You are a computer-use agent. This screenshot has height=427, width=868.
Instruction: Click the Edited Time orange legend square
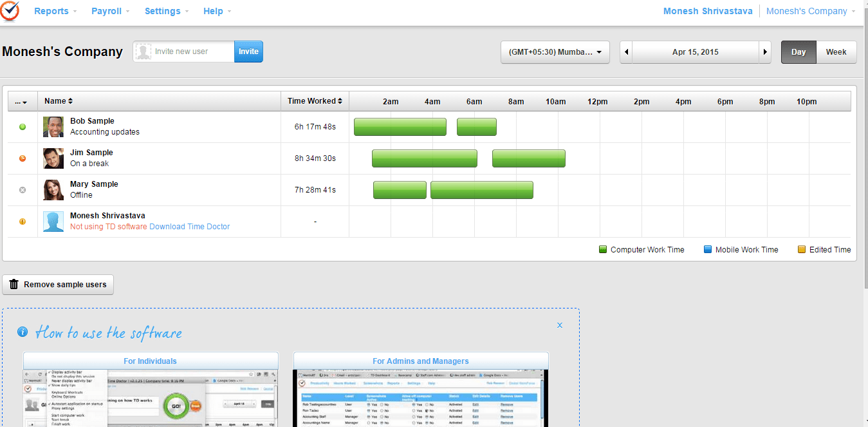802,250
